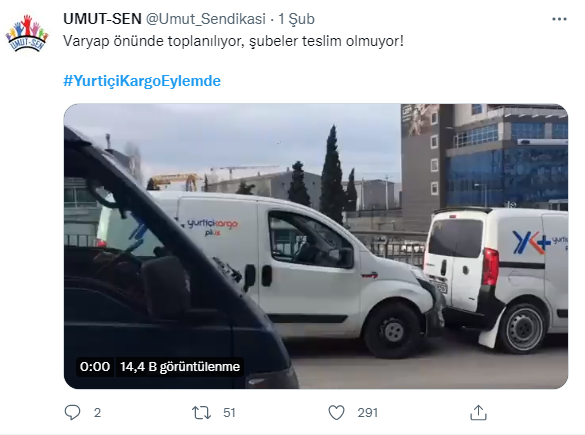Open the three-dot more options menu
The image size is (585, 435).
(x=559, y=19)
